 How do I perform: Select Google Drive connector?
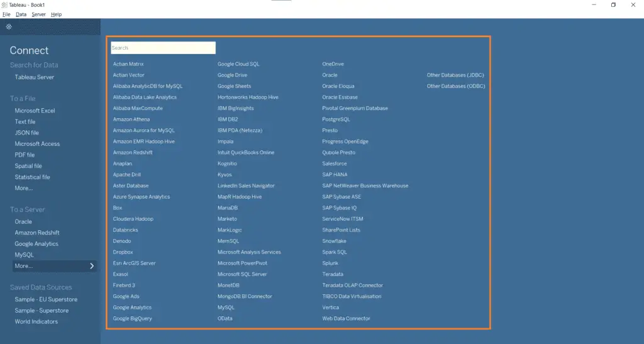tap(233, 75)
